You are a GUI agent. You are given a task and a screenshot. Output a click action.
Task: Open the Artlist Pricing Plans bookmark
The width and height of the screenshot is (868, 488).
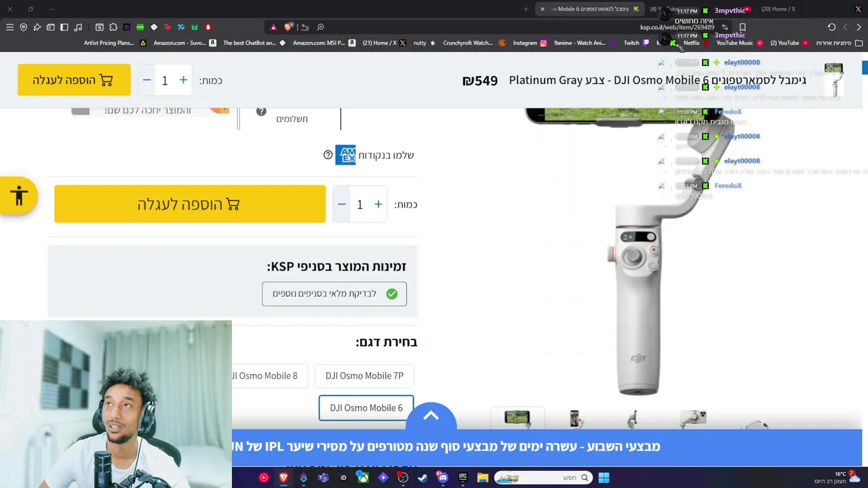pyautogui.click(x=115, y=43)
